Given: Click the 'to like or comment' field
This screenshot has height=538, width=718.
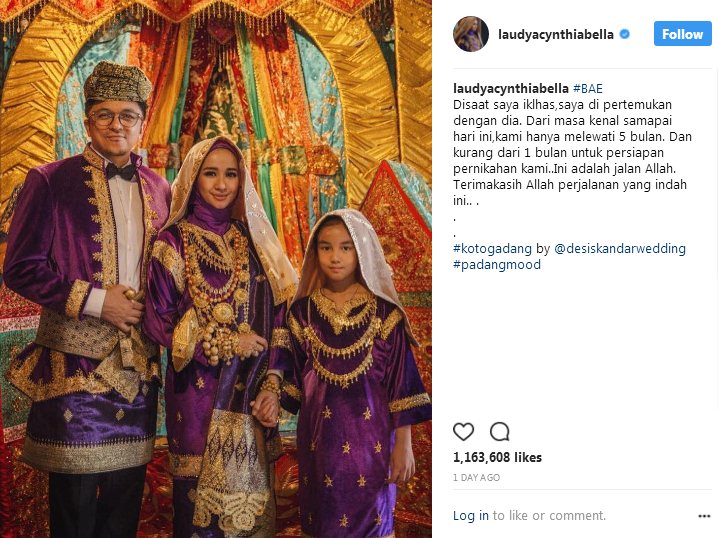Looking at the screenshot, I should [x=549, y=516].
